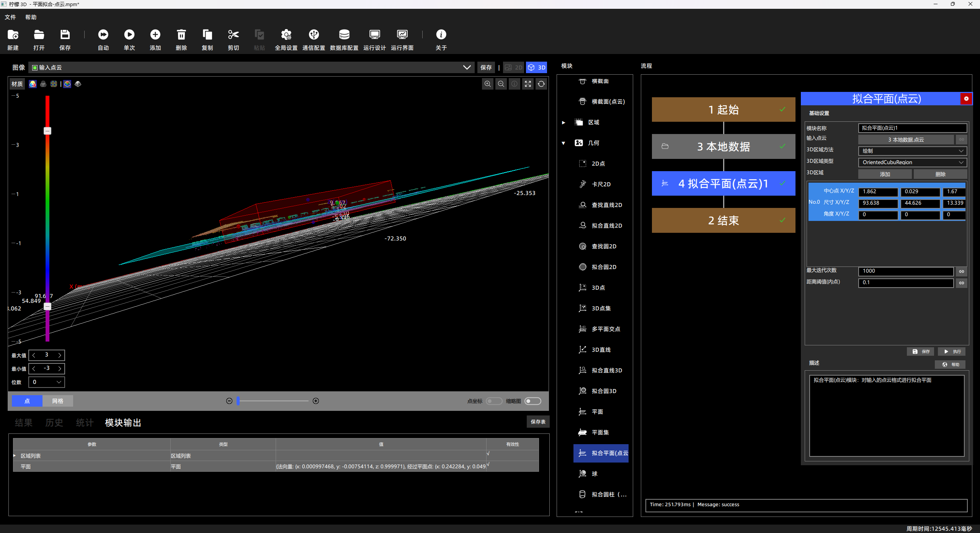
Task: Click the 模块名称 input field
Action: 913,128
